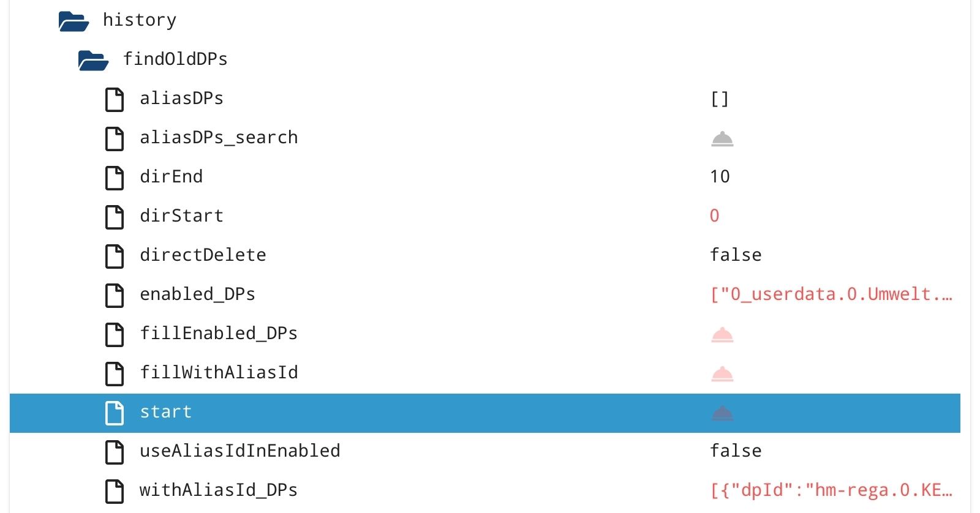Click the dirEnd state file icon
980x513 pixels.
pos(115,178)
